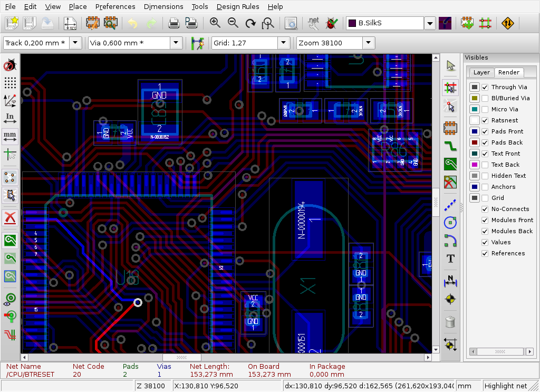The height and width of the screenshot is (392, 540).
Task: Switch to the Layer tab
Action: point(481,72)
